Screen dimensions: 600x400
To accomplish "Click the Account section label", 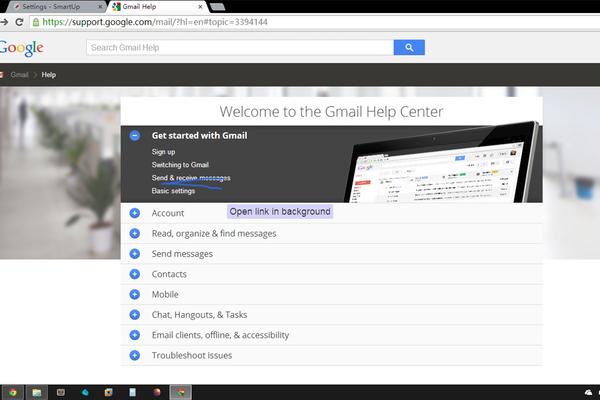I will 168,213.
